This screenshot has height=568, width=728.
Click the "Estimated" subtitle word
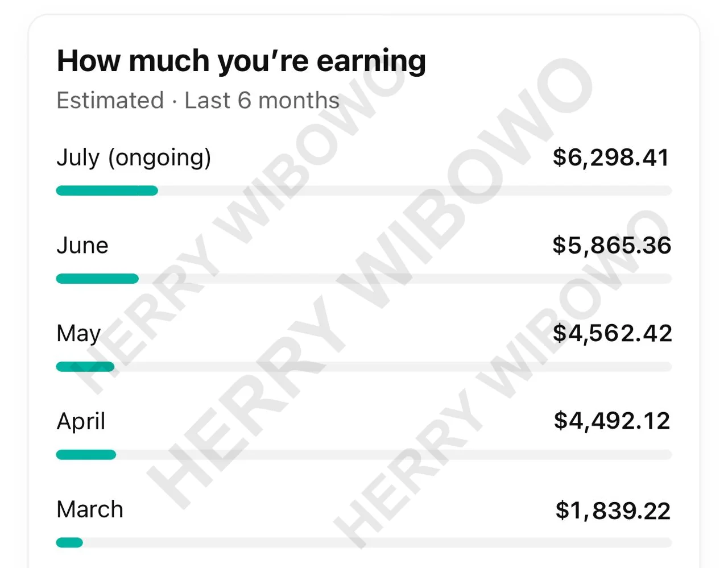110,101
